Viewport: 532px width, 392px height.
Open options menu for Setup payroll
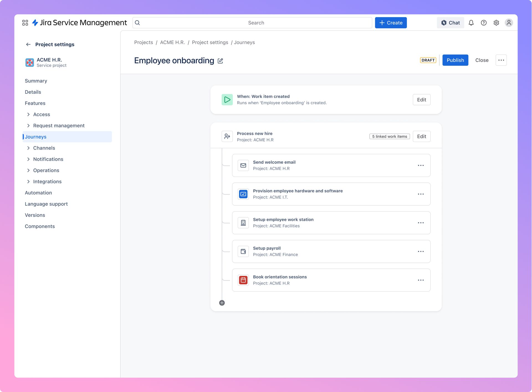click(x=421, y=251)
